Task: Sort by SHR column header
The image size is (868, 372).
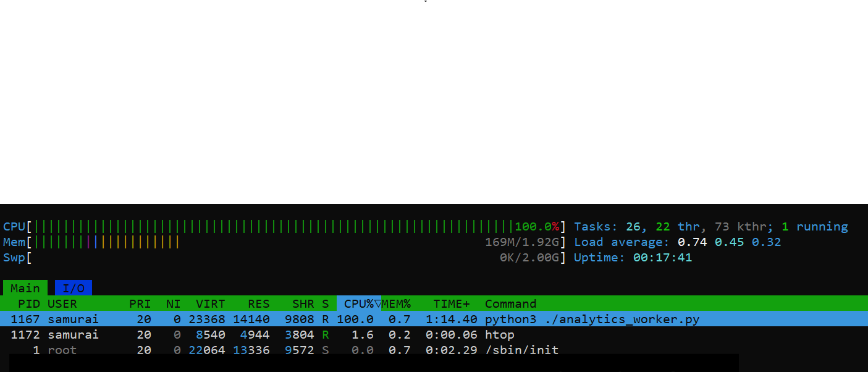Action: click(303, 303)
